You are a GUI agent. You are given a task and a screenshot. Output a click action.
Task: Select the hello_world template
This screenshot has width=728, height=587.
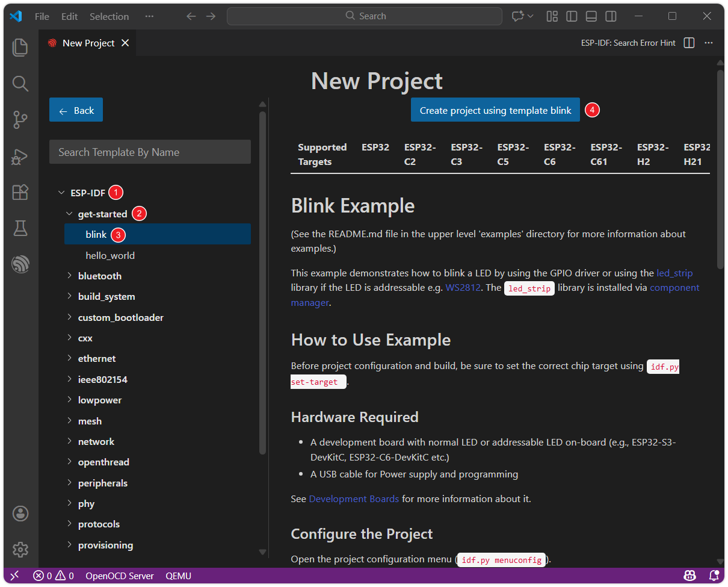point(110,255)
